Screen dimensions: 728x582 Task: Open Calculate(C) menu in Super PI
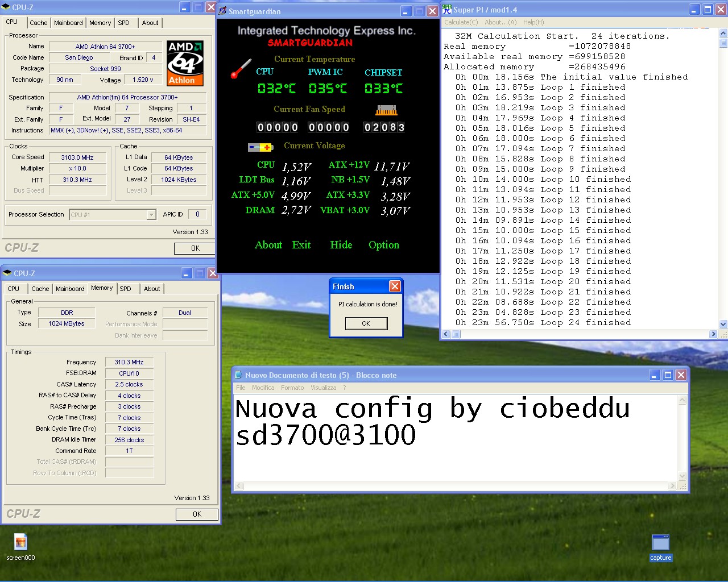[x=461, y=22]
